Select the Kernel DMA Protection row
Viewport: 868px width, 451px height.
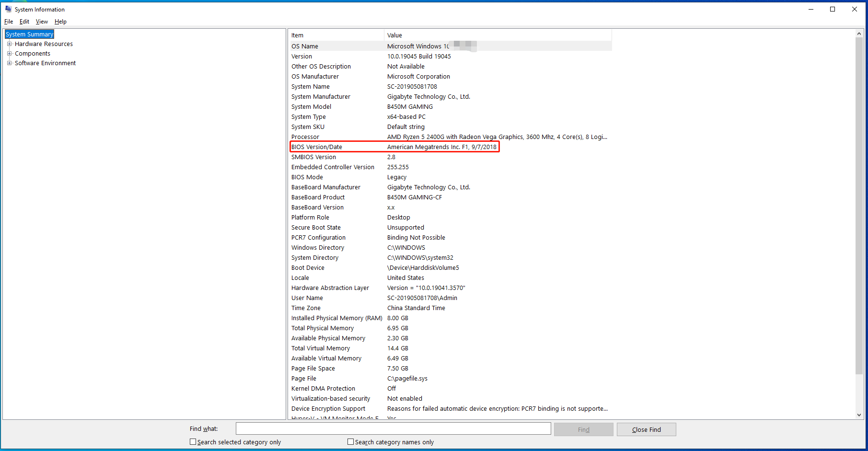click(450, 388)
